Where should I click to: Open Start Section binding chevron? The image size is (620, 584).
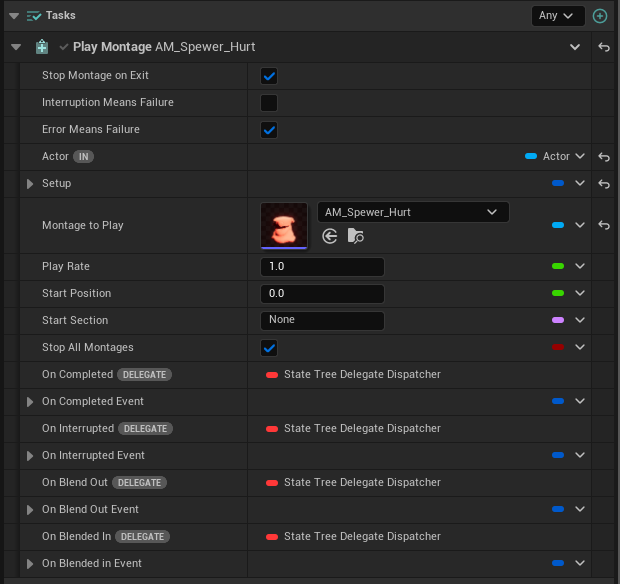pos(580,320)
